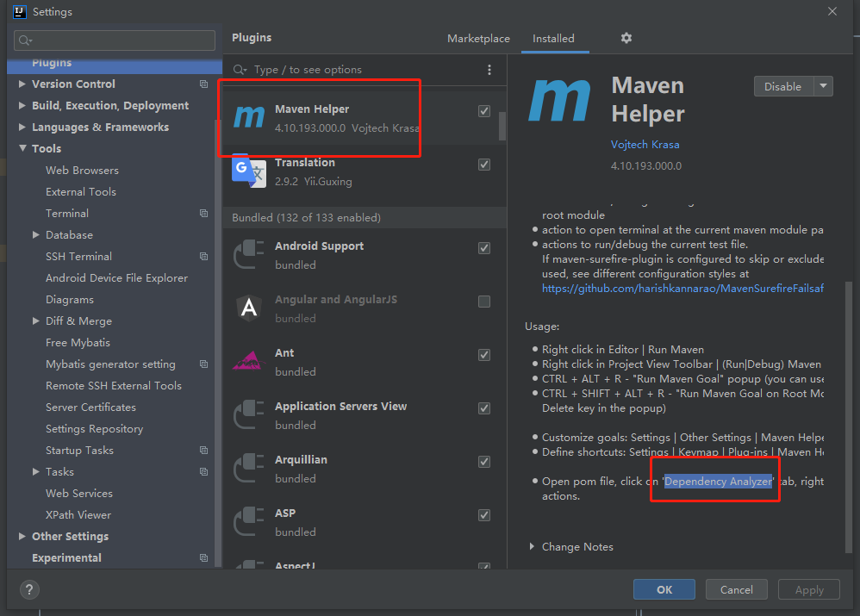Viewport: 860px width, 616px height.
Task: Expand the Version Control tree node
Action: [x=22, y=84]
